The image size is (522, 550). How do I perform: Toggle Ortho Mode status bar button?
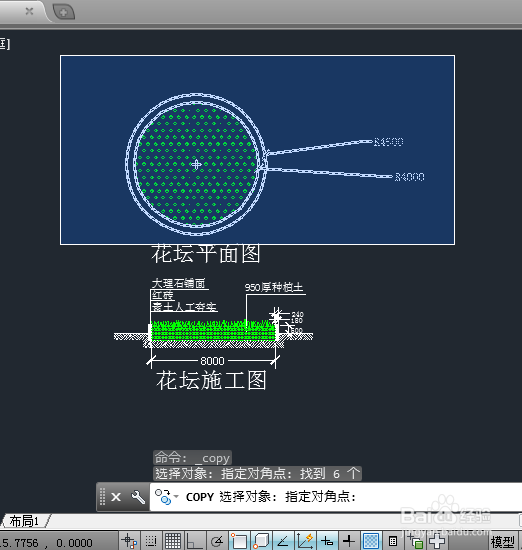(195, 541)
